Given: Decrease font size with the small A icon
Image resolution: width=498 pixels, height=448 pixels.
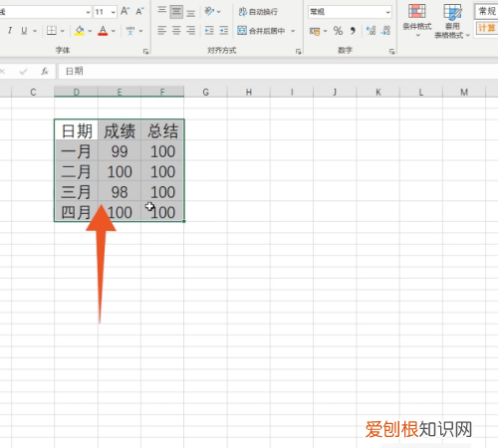Looking at the screenshot, I should coord(139,11).
